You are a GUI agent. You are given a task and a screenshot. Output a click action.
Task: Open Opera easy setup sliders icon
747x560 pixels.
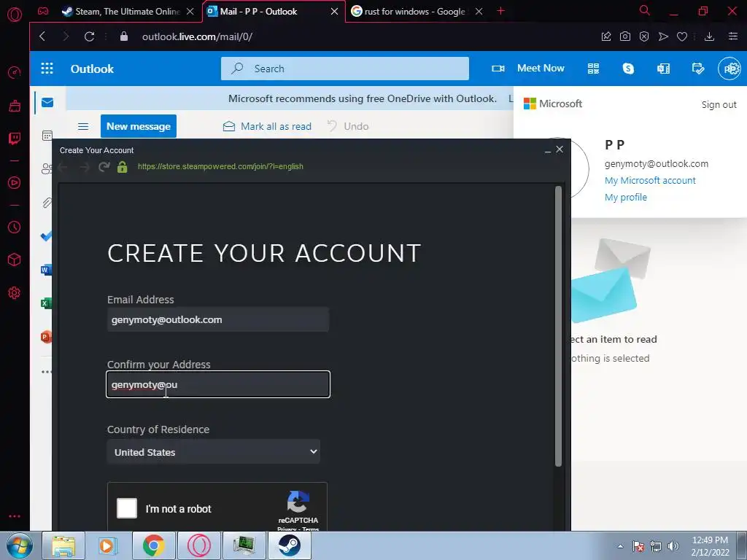[733, 36]
